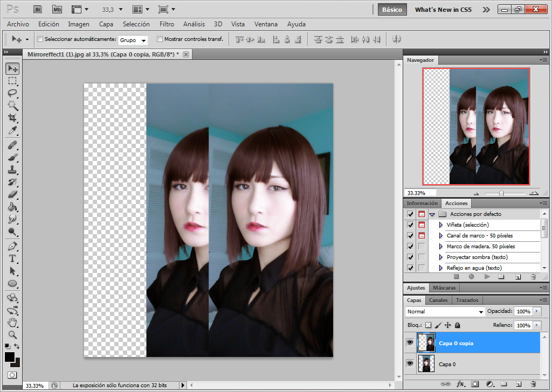Select the Horizontal Type tool

tap(12, 258)
